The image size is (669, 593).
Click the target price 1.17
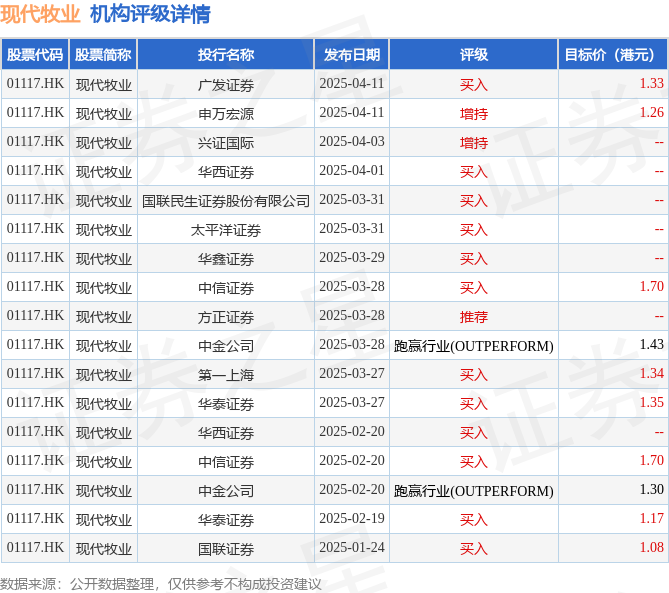pyautogui.click(x=652, y=518)
